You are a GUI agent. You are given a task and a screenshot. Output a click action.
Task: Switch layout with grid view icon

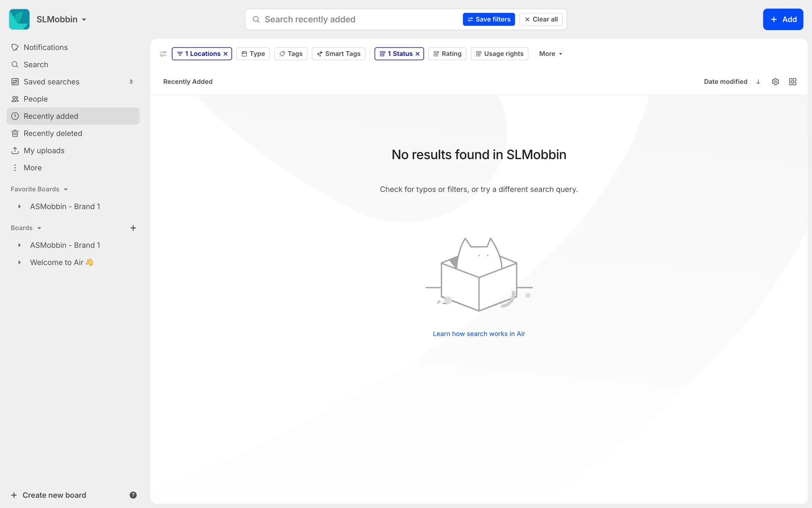coord(793,82)
